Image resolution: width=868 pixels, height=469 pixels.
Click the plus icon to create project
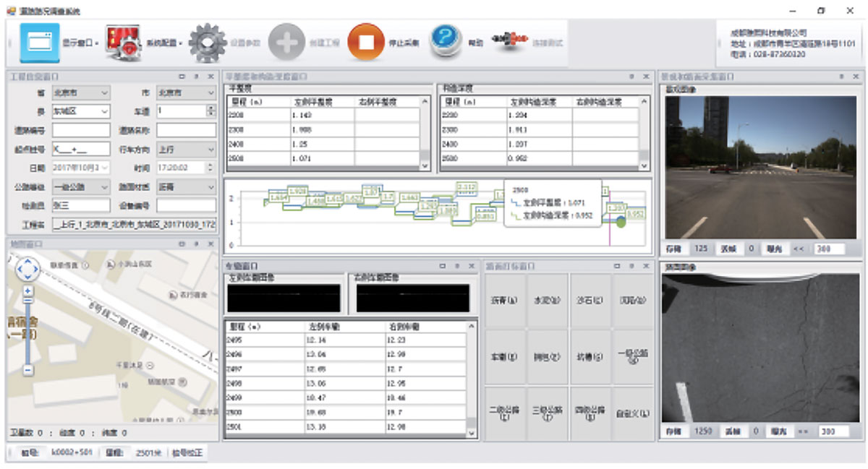[286, 43]
